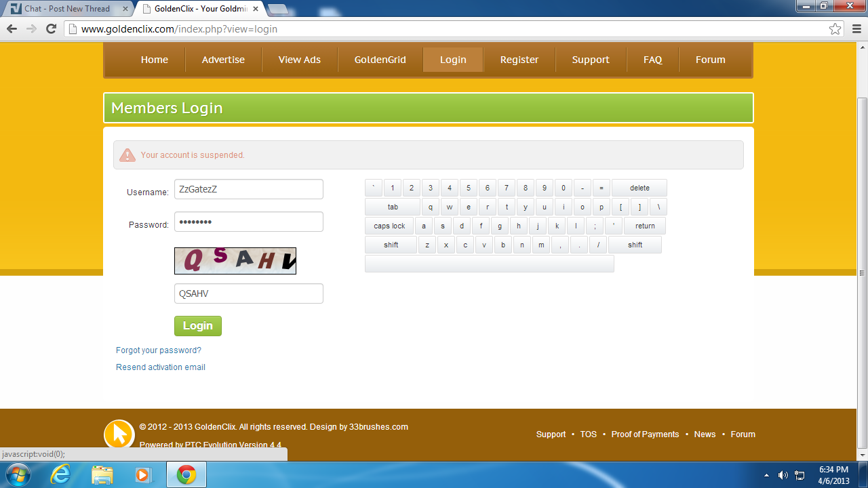
Task: Open a new browser tab
Action: pyautogui.click(x=278, y=9)
